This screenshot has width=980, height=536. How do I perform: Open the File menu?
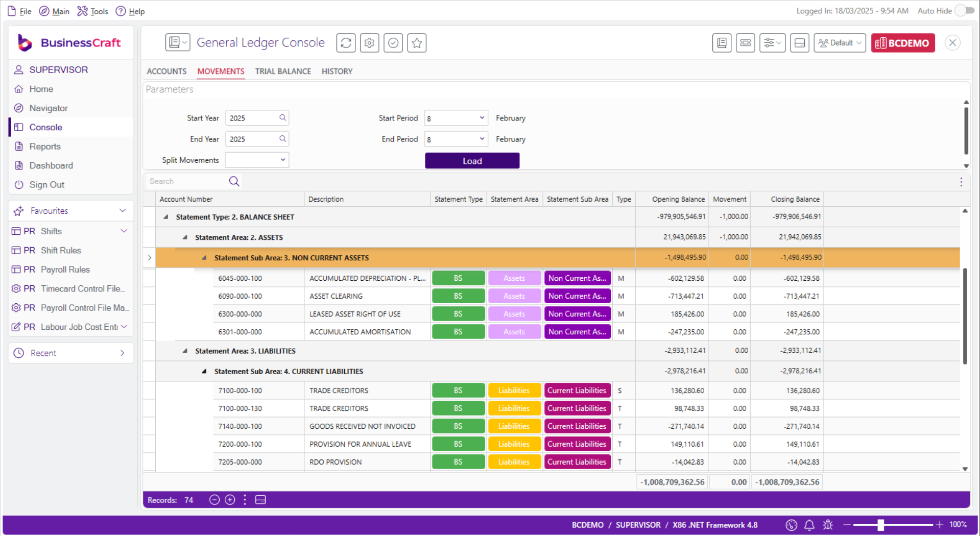pos(19,11)
